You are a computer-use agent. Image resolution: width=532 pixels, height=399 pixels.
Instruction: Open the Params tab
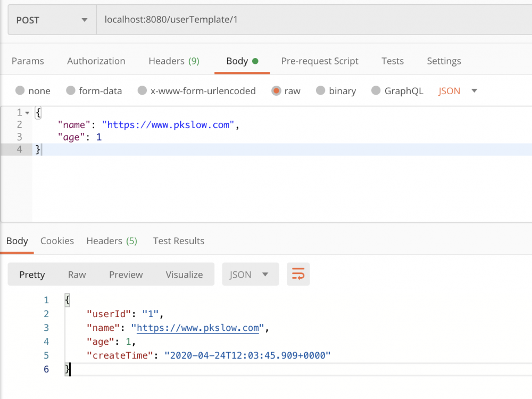coord(28,61)
